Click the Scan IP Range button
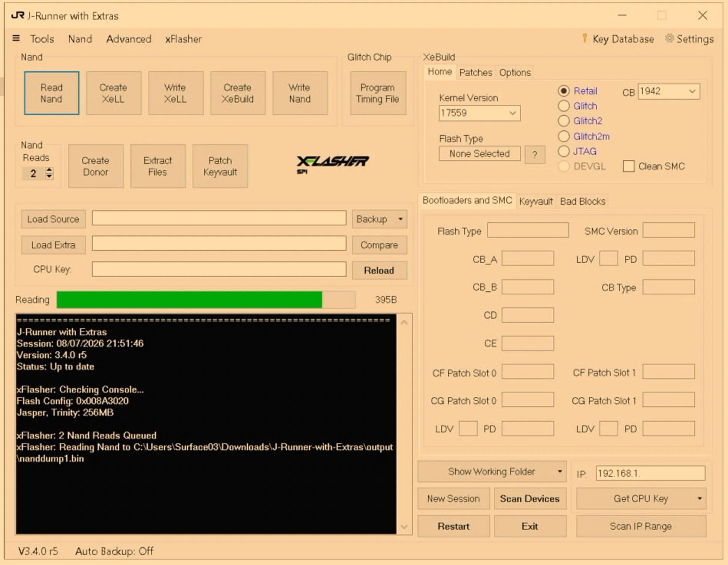728x565 pixels. (641, 526)
